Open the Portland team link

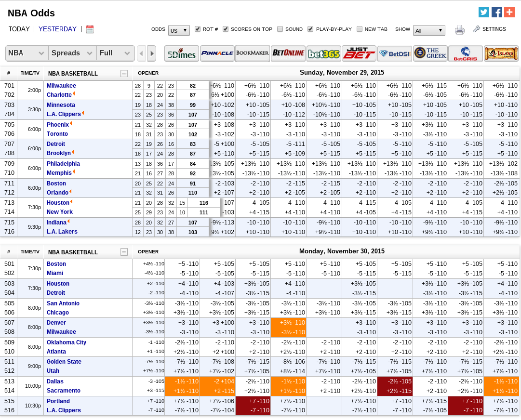click(x=58, y=401)
